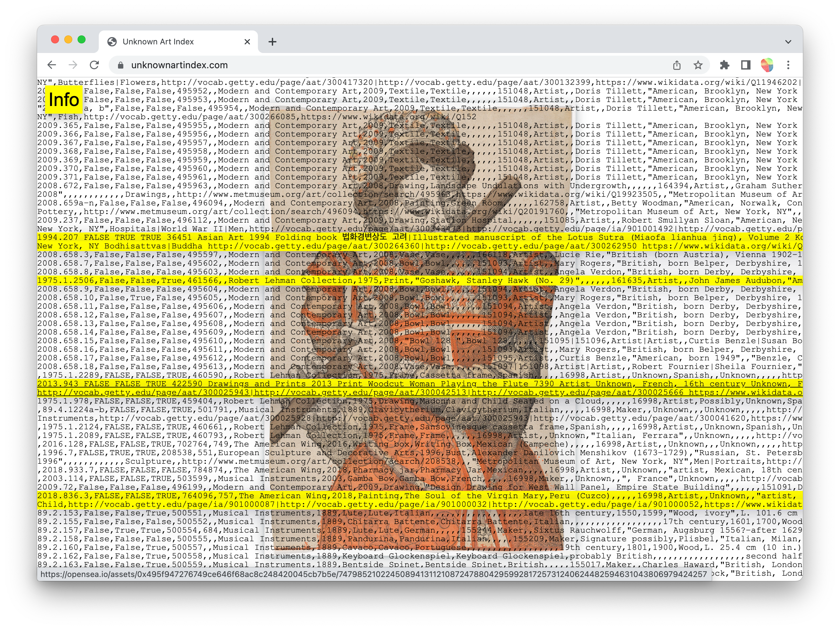This screenshot has width=840, height=630.
Task: Click row 2016.128 Writing box, Mexican (Campeche)
Action: click(x=420, y=444)
